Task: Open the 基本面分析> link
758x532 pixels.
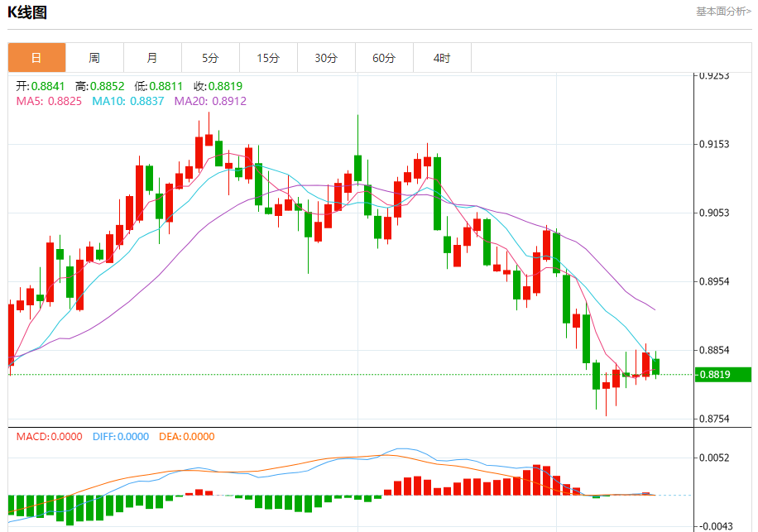Action: (723, 11)
